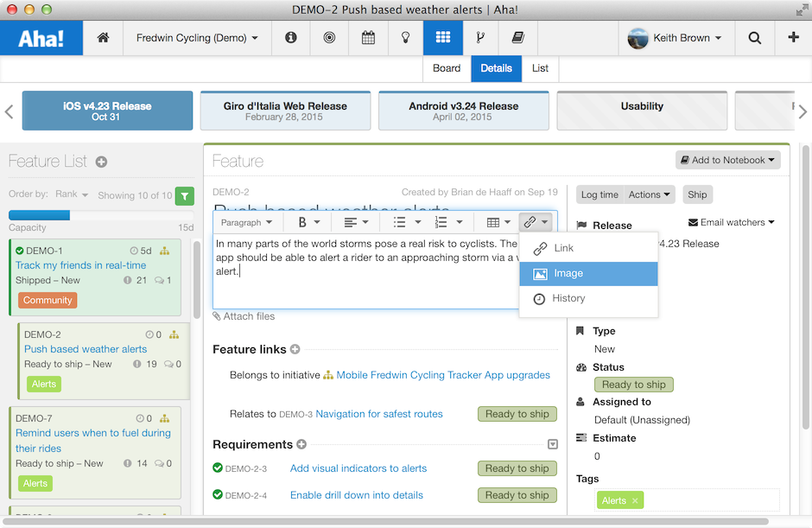Open Mobile Fredwin Cycling Tracker App upgrades

(x=443, y=375)
